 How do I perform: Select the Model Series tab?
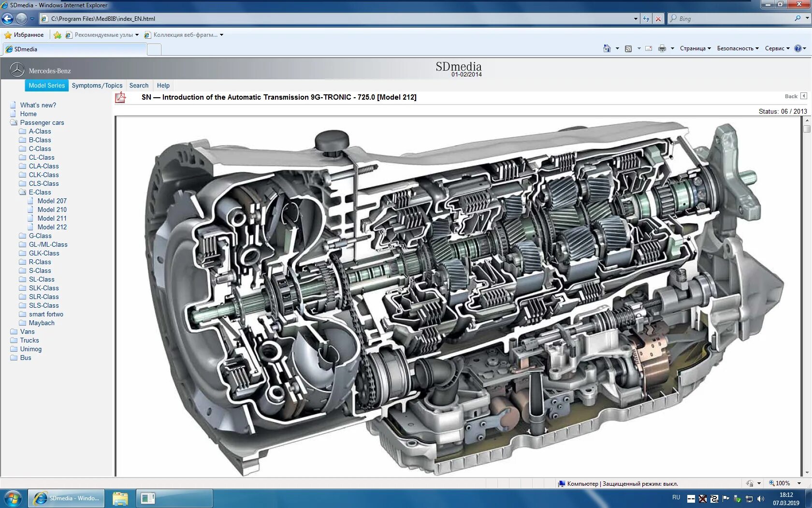click(46, 86)
